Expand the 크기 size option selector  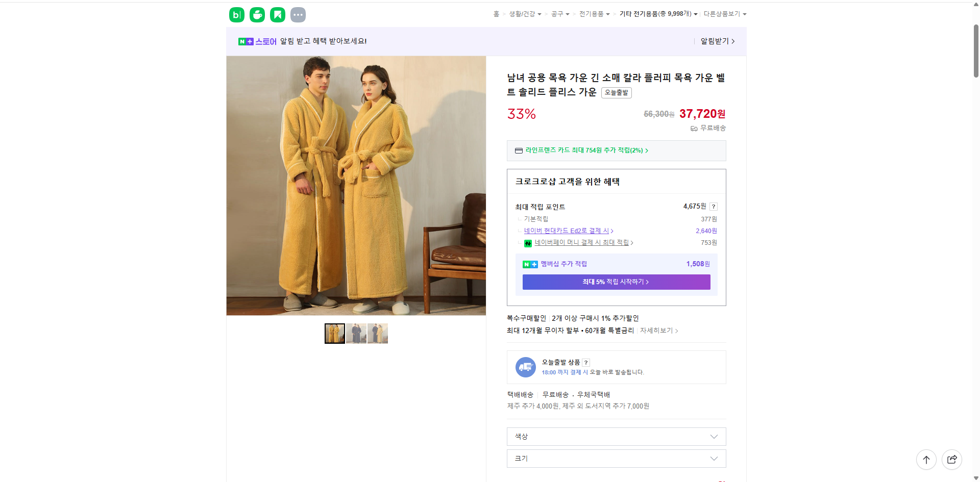[x=616, y=459]
